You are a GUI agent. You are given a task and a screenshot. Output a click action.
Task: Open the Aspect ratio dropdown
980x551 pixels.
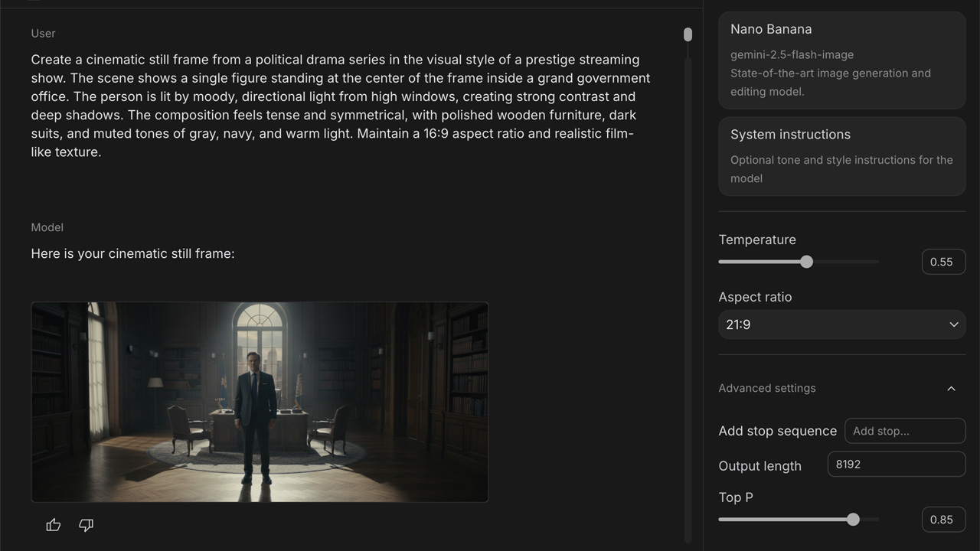click(841, 324)
